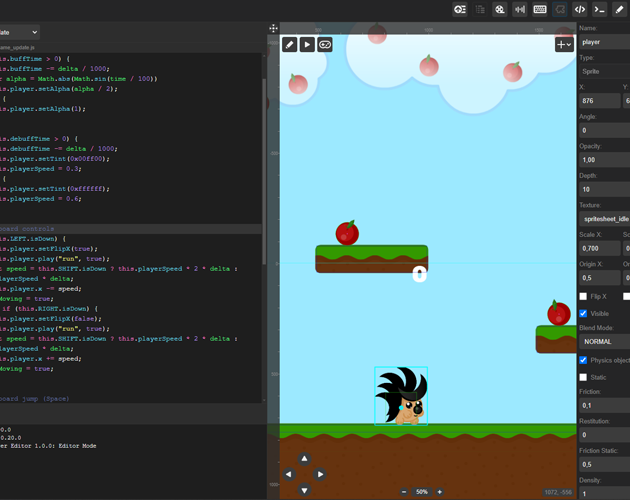Zoom out with the minus button
The width and height of the screenshot is (630, 500).
point(404,492)
